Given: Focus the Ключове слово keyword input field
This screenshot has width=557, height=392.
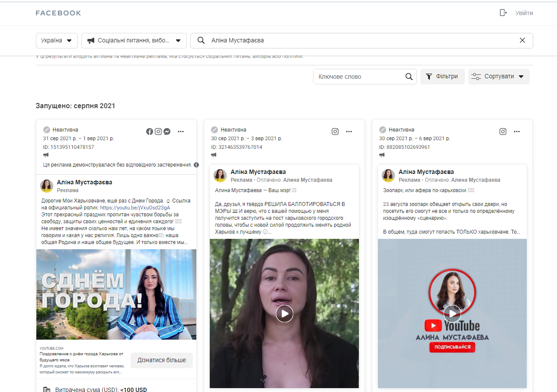Looking at the screenshot, I should pyautogui.click(x=359, y=77).
